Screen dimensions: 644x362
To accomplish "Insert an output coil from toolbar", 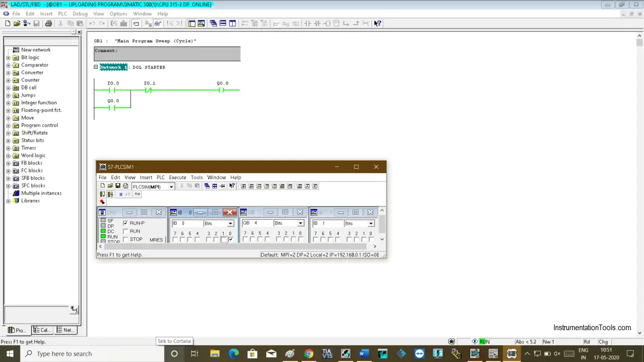I will click(x=327, y=24).
